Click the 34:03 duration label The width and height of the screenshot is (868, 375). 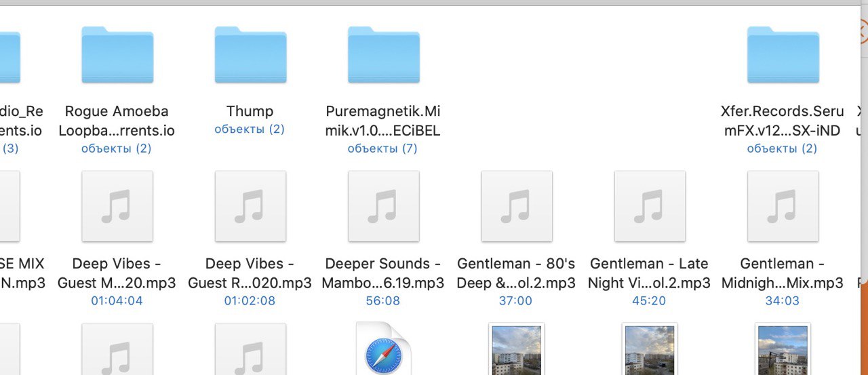click(x=783, y=300)
